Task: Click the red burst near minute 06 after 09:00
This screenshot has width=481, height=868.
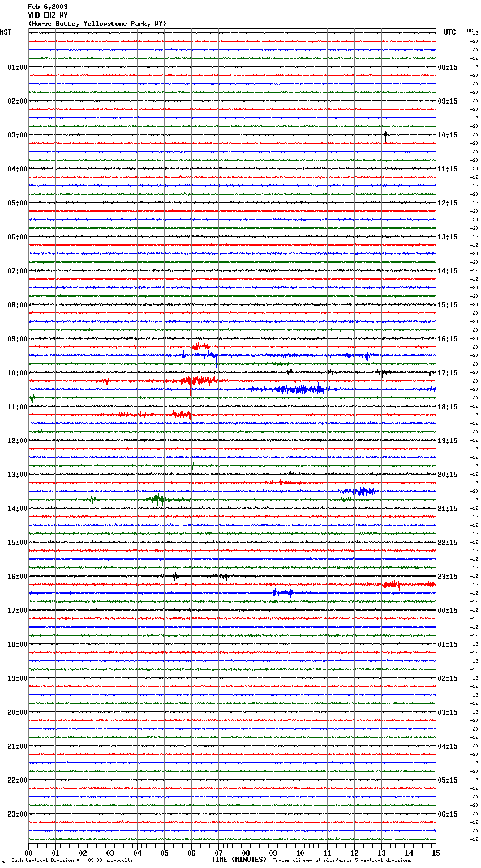Action: tap(200, 347)
